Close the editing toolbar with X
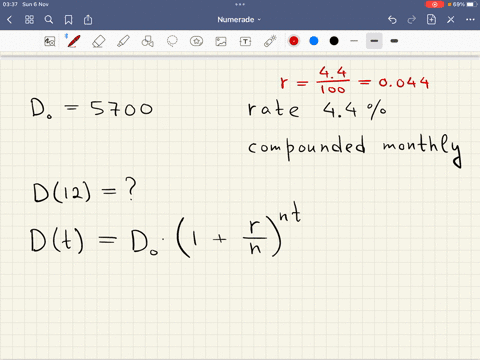Screen dimensions: 480x360 tap(451, 20)
